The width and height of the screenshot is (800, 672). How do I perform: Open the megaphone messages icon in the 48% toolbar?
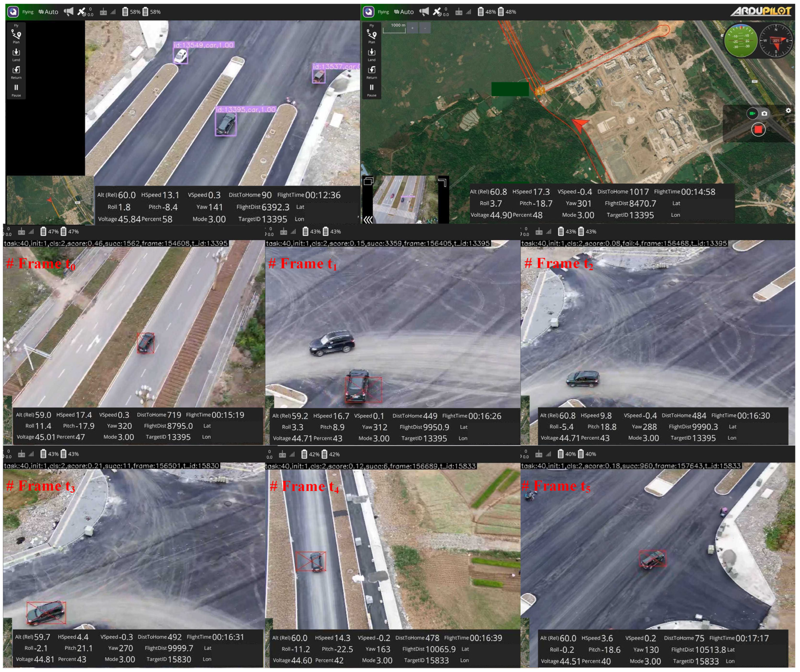[424, 12]
